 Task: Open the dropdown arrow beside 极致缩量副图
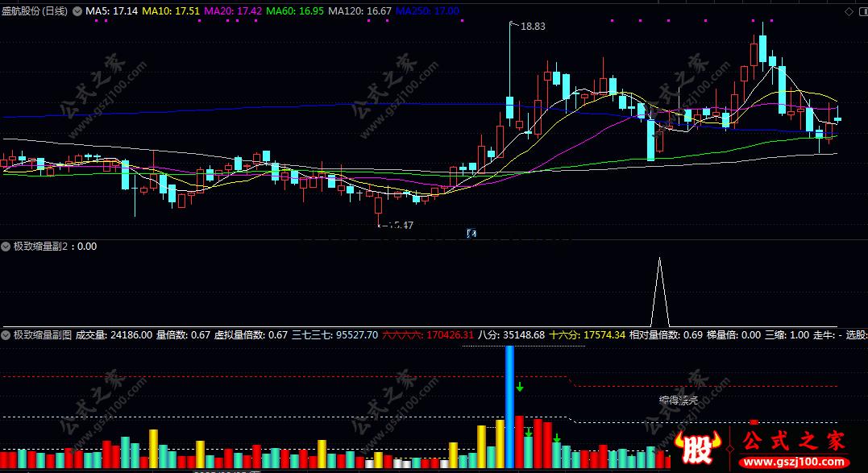pos(6,335)
